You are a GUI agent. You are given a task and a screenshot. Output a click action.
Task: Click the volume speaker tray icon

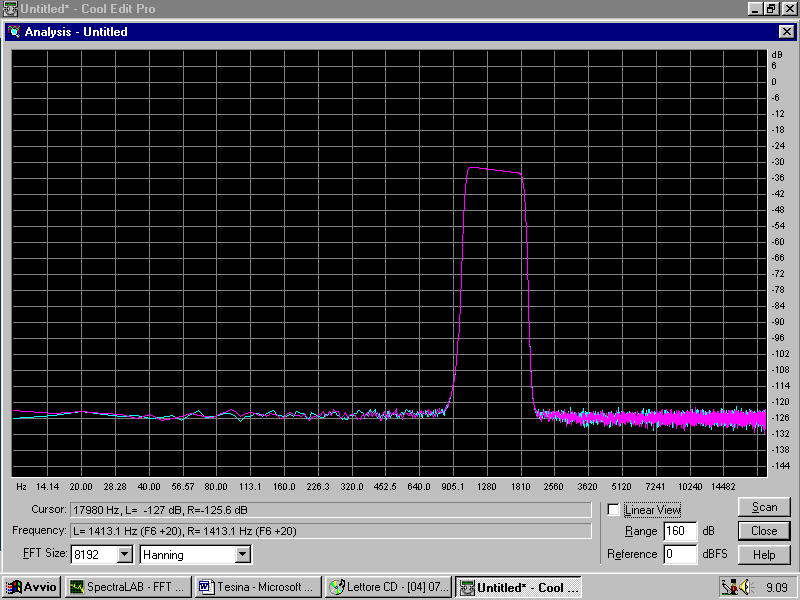(747, 587)
